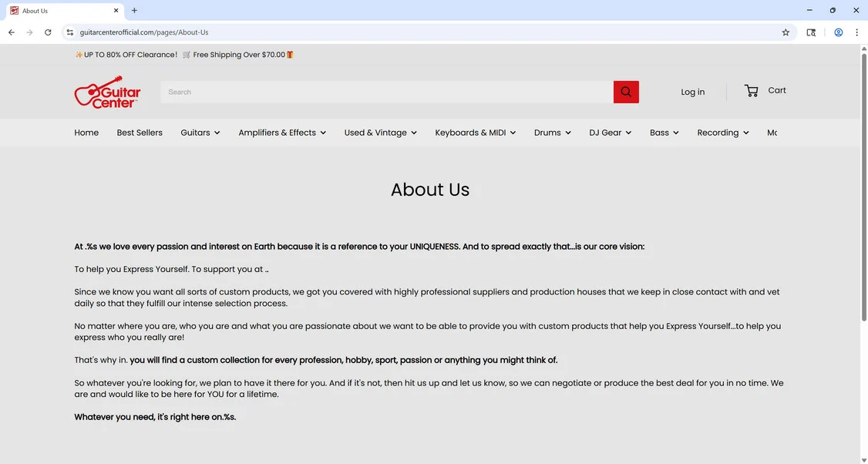Open Best Sellers from navigation
This screenshot has height=464, width=868.
[140, 133]
